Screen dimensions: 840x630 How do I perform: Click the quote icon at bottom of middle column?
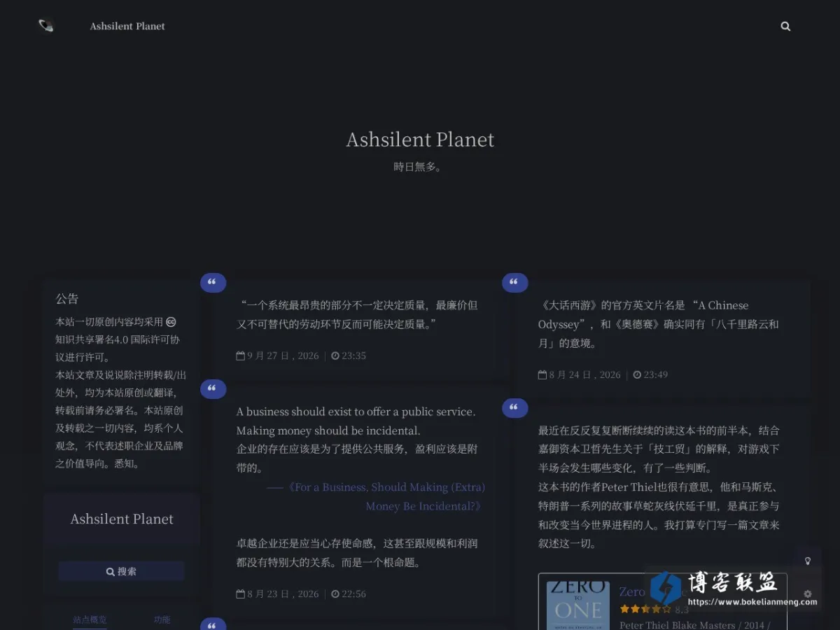tap(213, 624)
